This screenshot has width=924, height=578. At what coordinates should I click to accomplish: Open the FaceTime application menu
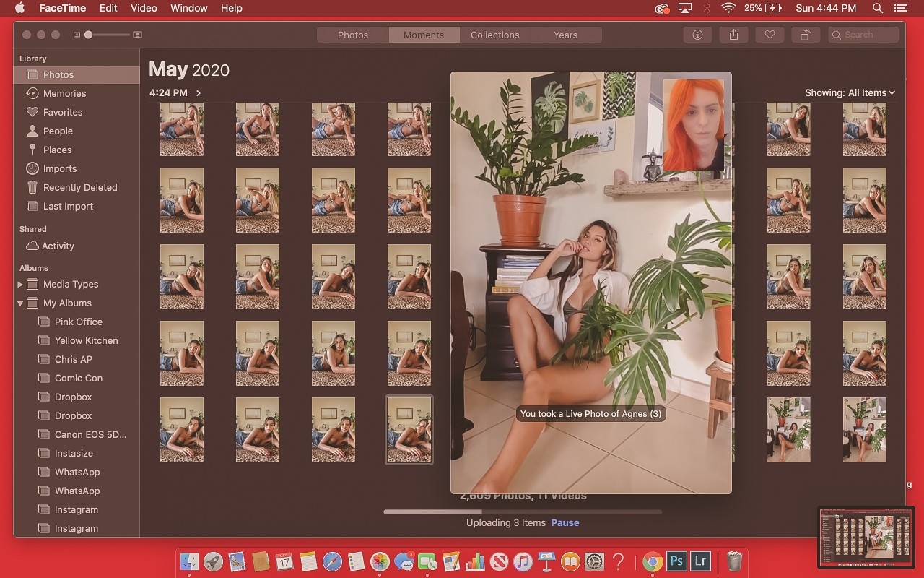tap(62, 8)
